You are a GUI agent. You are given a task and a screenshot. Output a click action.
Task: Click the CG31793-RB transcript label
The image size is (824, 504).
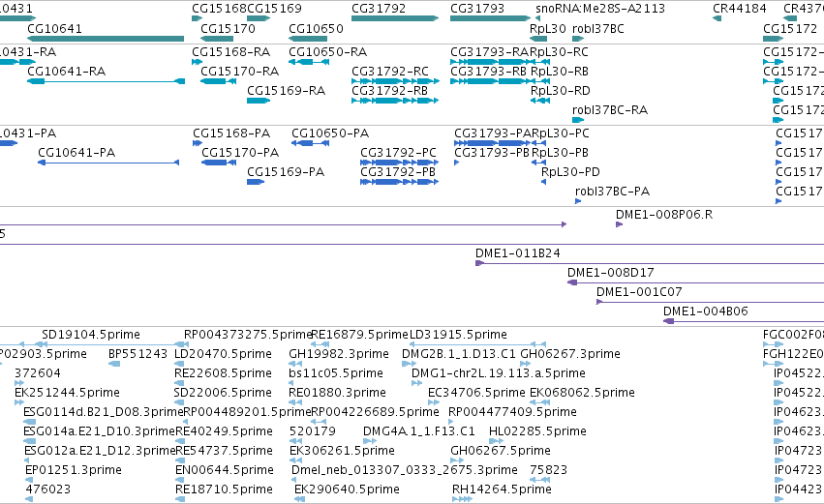(488, 71)
